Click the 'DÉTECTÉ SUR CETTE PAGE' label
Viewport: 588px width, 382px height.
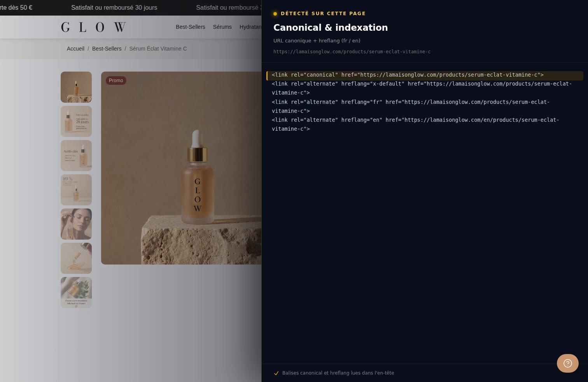point(323,14)
